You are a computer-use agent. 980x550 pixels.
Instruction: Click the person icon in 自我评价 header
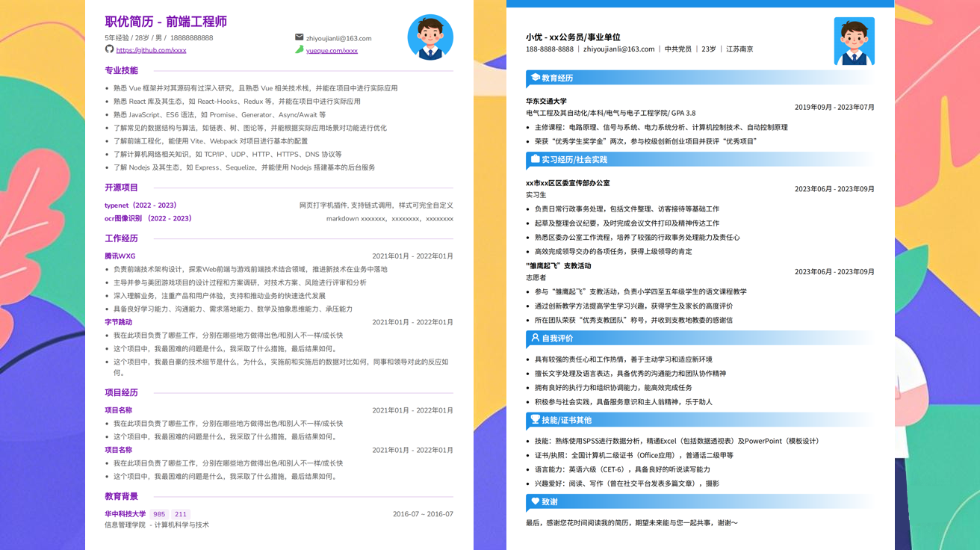[x=535, y=338]
